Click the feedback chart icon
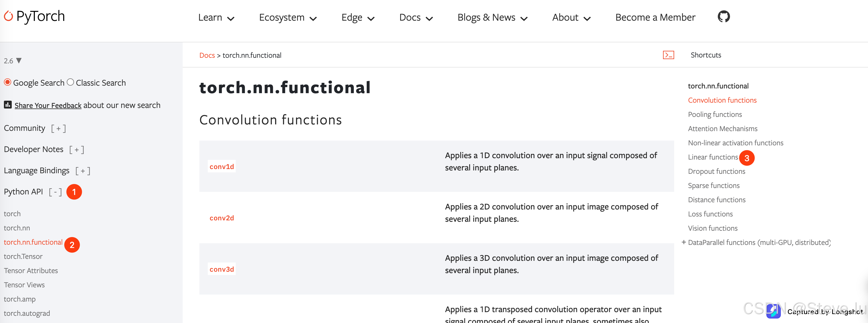Viewport: 868px width, 323px height. tap(8, 105)
